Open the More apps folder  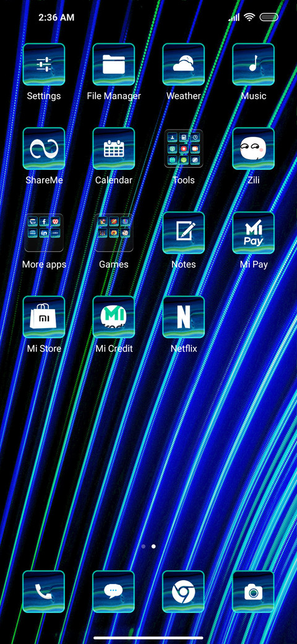44,233
